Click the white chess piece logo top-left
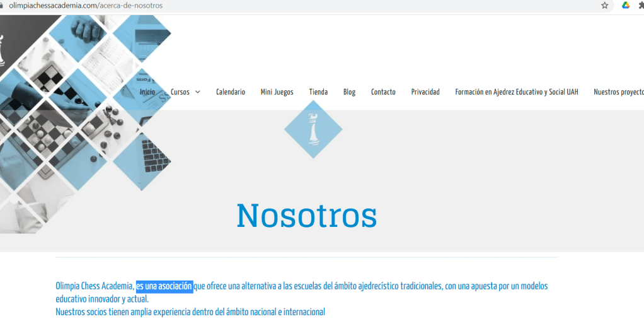Image resolution: width=644 pixels, height=324 pixels. (2, 52)
